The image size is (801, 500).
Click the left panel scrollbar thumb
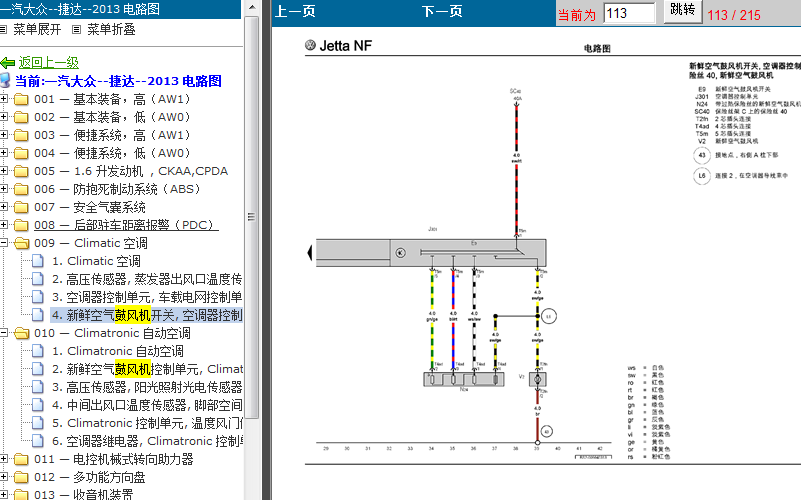click(x=251, y=217)
